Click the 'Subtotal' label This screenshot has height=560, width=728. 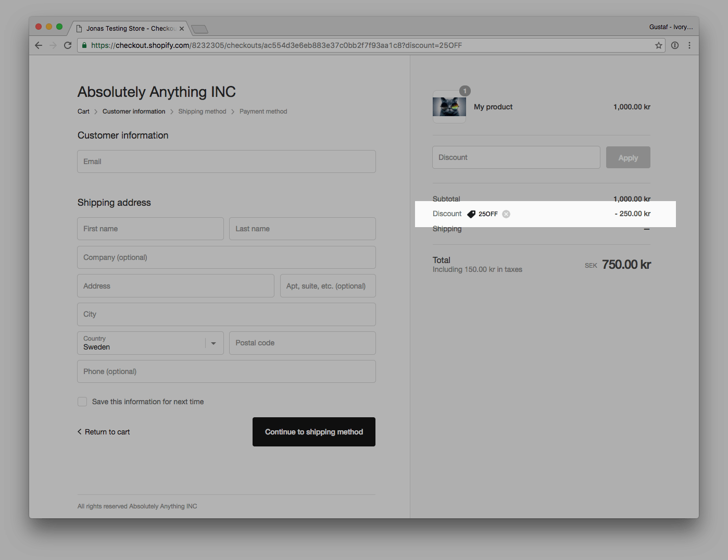click(x=446, y=199)
